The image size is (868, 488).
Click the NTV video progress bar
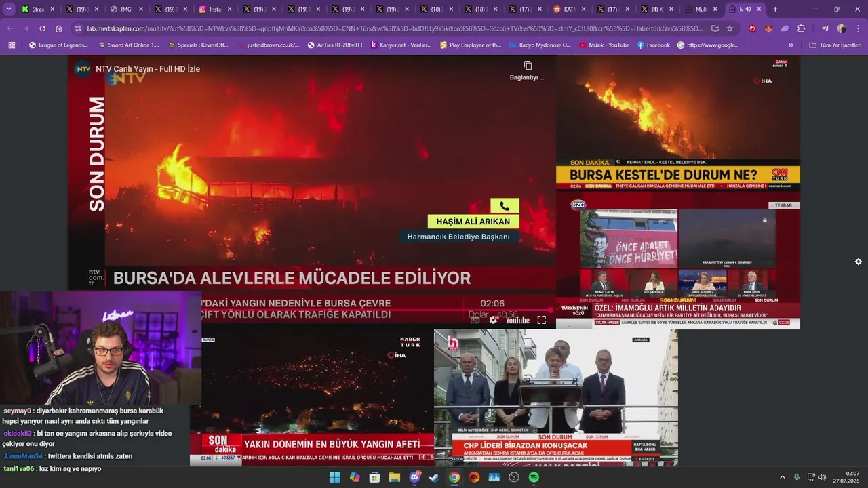[312, 310]
